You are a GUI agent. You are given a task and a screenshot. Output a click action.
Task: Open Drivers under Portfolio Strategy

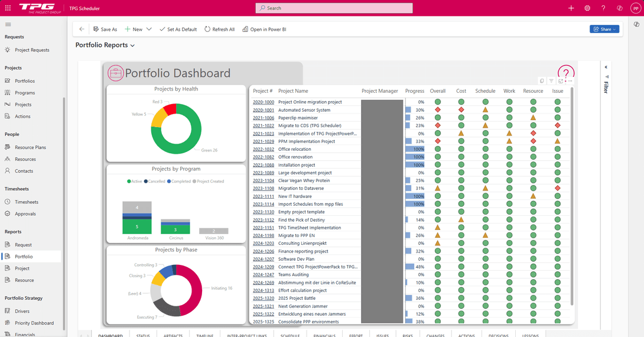pyautogui.click(x=22, y=311)
